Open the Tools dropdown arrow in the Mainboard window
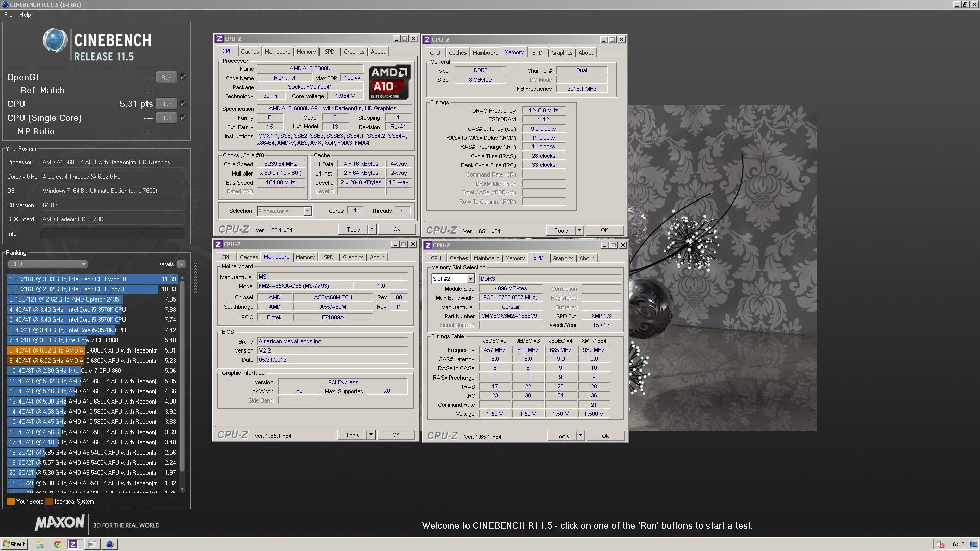The height and width of the screenshot is (551, 980). [x=371, y=435]
